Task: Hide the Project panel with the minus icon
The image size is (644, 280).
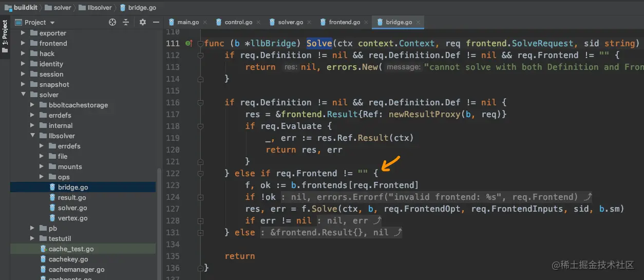Action: (x=155, y=22)
